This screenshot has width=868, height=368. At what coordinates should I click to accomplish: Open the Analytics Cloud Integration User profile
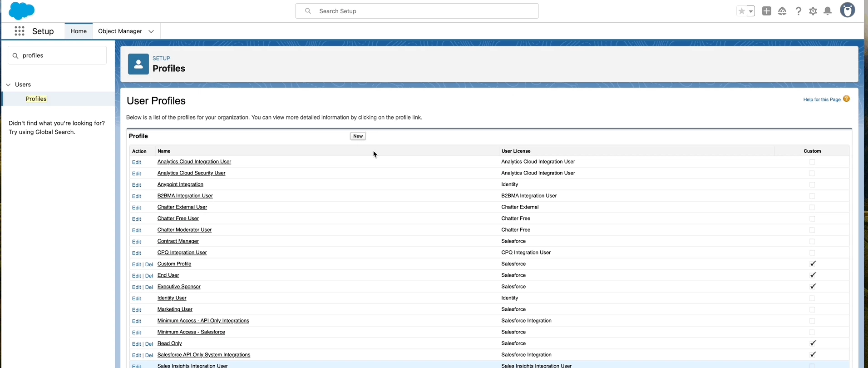click(x=194, y=162)
